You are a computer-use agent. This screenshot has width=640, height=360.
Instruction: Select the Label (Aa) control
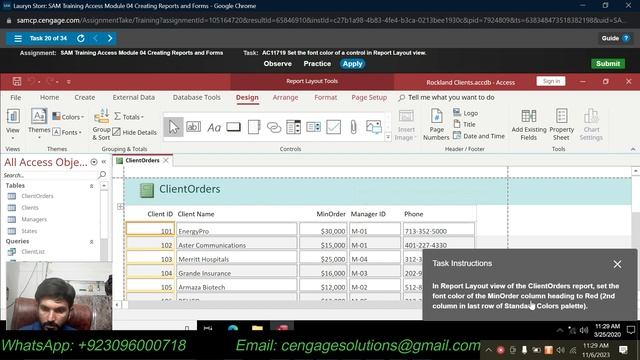(213, 127)
